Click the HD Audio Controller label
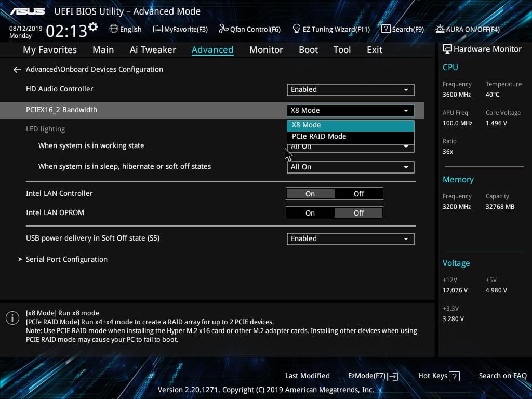 click(x=59, y=89)
